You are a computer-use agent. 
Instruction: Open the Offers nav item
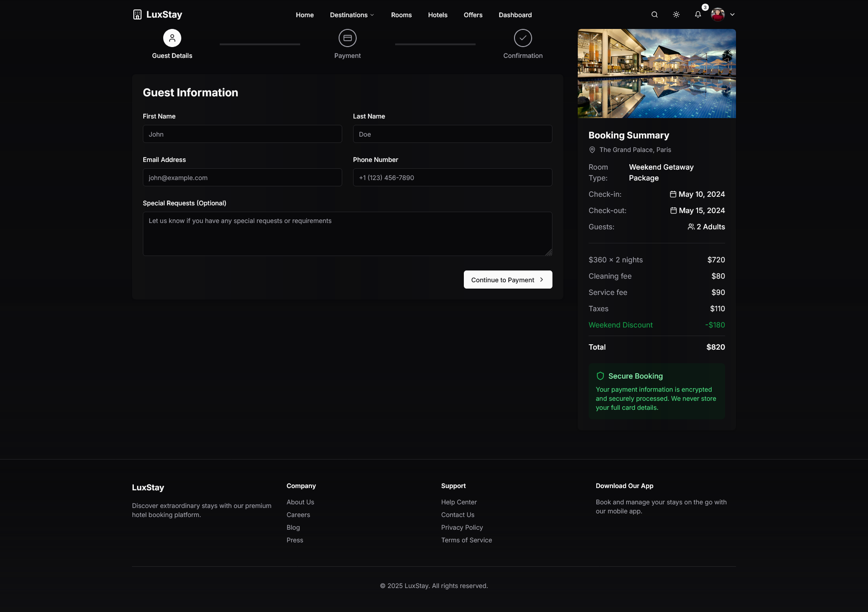coord(473,15)
